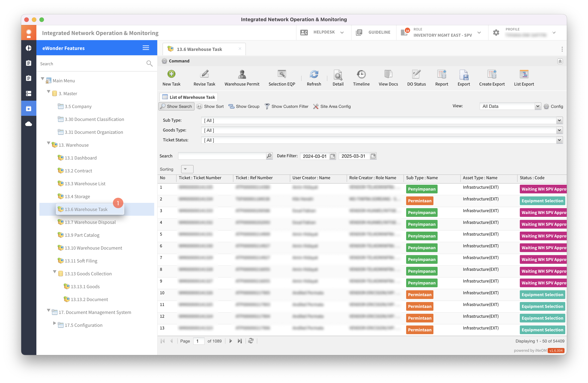The height and width of the screenshot is (383, 588).
Task: Click the dashboard pie chart sidebar icon
Action: point(29,48)
